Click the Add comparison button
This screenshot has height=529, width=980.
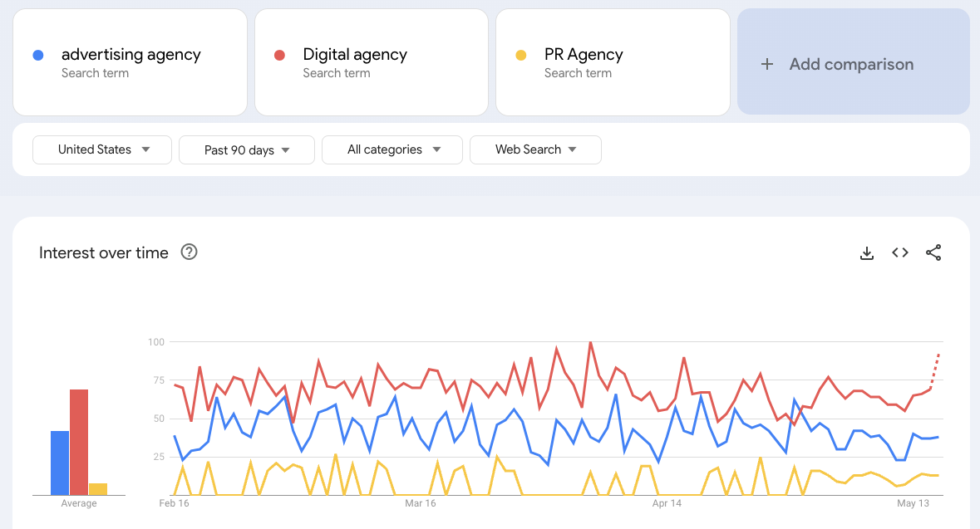click(853, 64)
